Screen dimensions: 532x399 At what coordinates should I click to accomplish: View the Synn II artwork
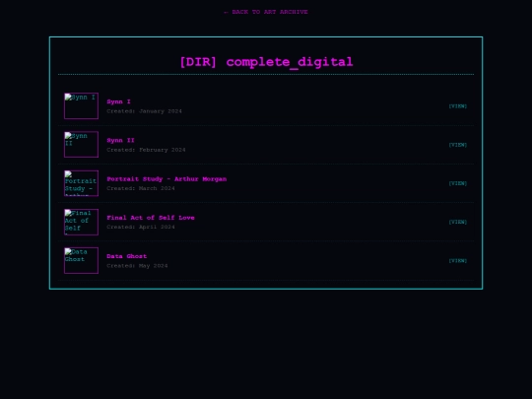(x=458, y=145)
